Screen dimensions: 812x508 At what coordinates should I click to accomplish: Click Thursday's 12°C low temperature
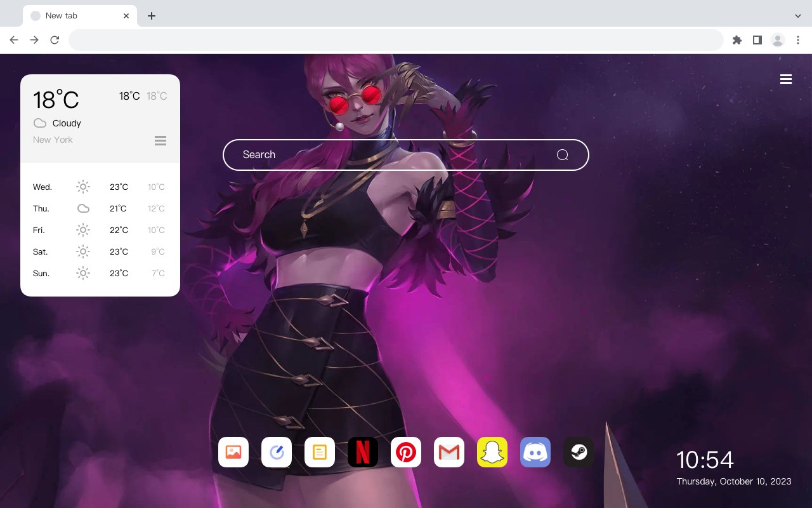[156, 208]
